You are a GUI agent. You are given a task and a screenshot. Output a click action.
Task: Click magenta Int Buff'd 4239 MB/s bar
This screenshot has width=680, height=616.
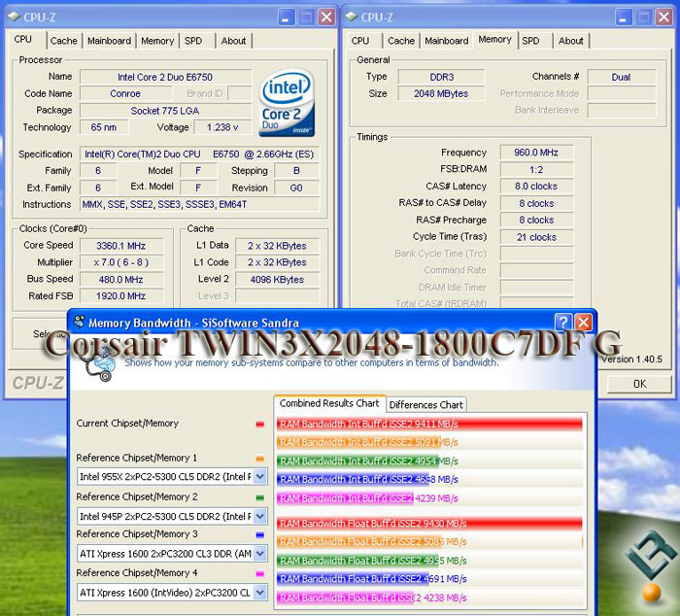tap(345, 498)
